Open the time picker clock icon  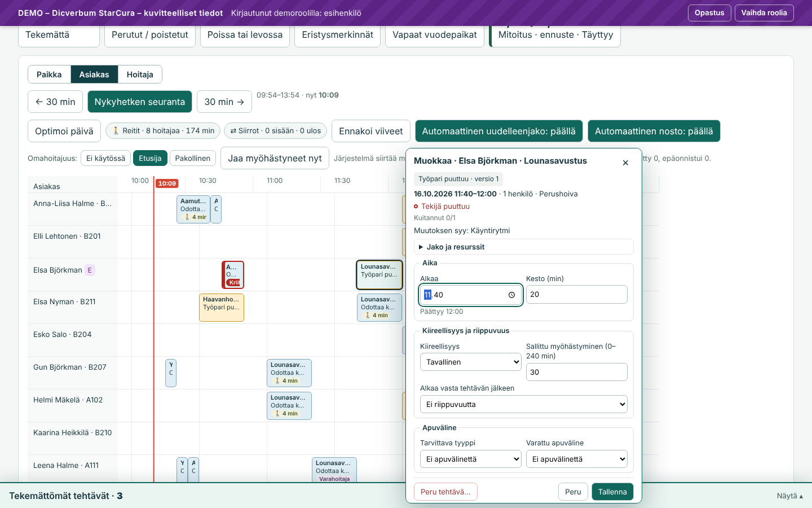coord(511,295)
